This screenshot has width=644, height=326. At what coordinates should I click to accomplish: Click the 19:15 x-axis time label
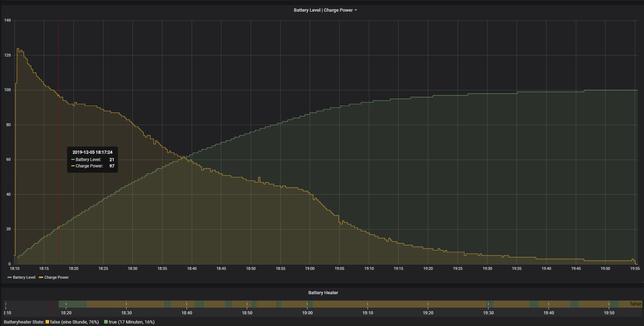tap(399, 269)
